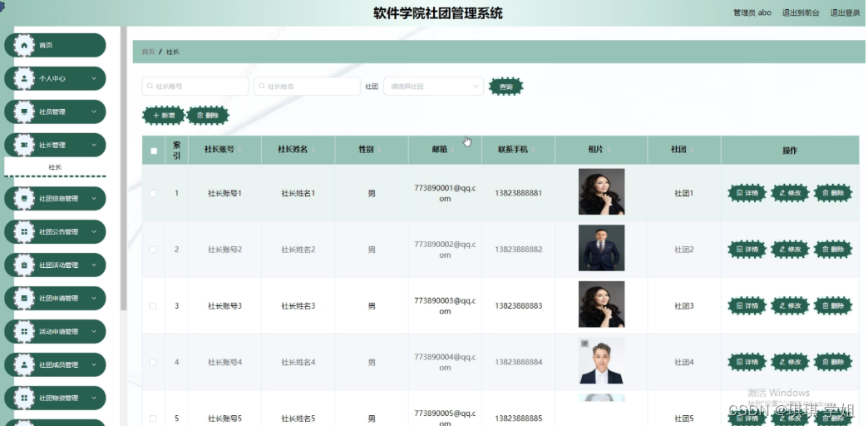Expand 社团公告管理 menu chevron
The width and height of the screenshot is (868, 426).
pos(94,231)
